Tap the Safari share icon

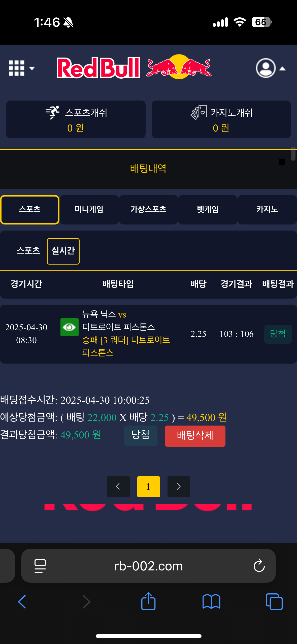148,601
